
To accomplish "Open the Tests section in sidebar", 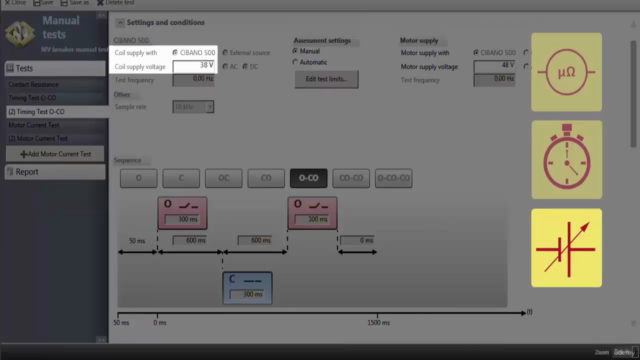I will [55, 69].
